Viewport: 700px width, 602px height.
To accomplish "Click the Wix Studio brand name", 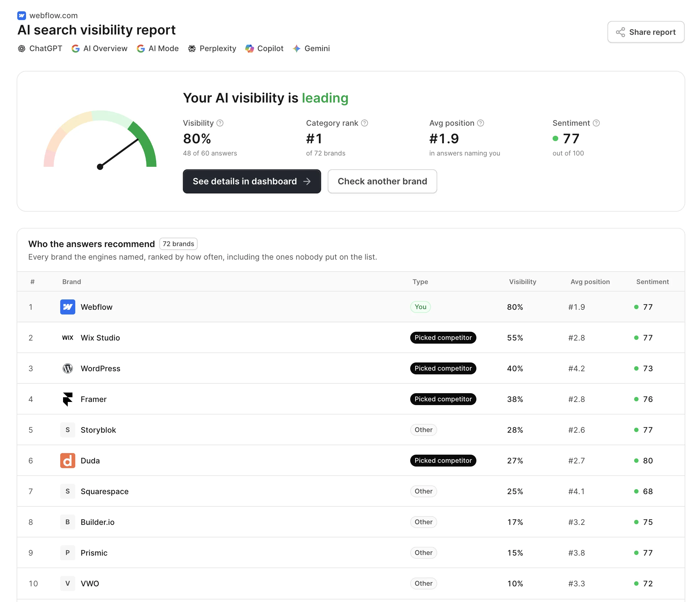I will [x=100, y=338].
